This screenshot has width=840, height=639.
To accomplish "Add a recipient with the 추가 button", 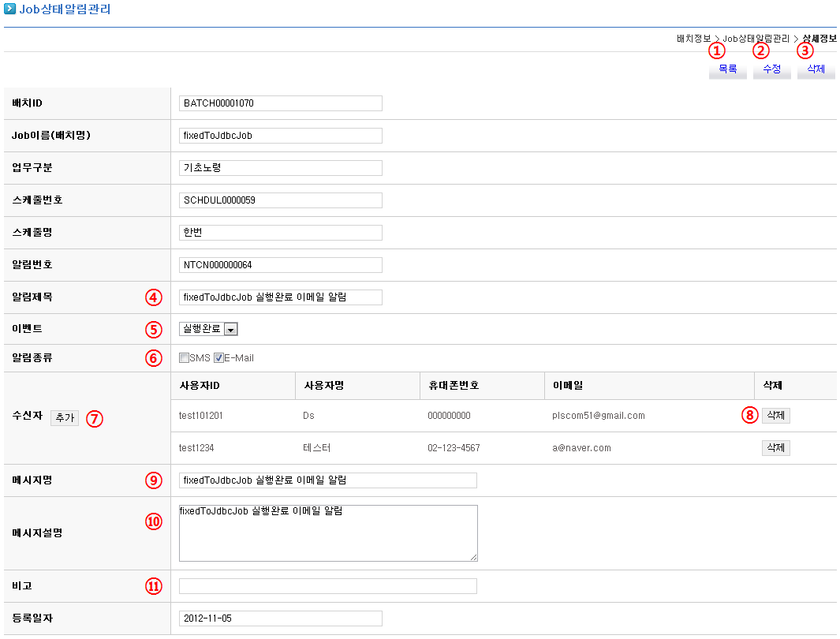I will pyautogui.click(x=64, y=417).
